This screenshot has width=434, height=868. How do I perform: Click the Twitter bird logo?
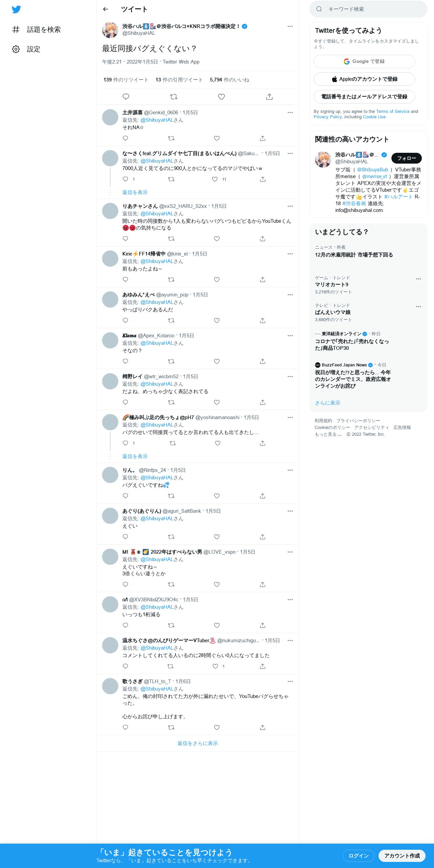[x=16, y=9]
